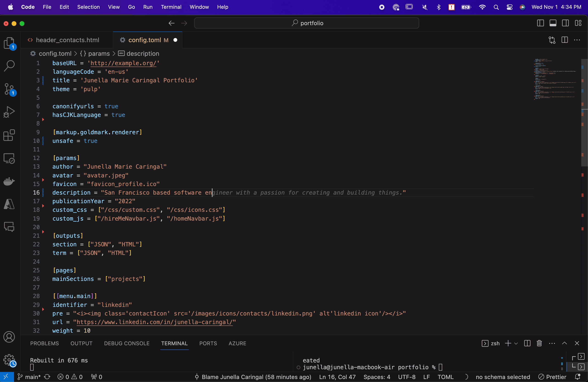Click the Wi-Fi menu bar icon
588x382 pixels.
point(482,7)
